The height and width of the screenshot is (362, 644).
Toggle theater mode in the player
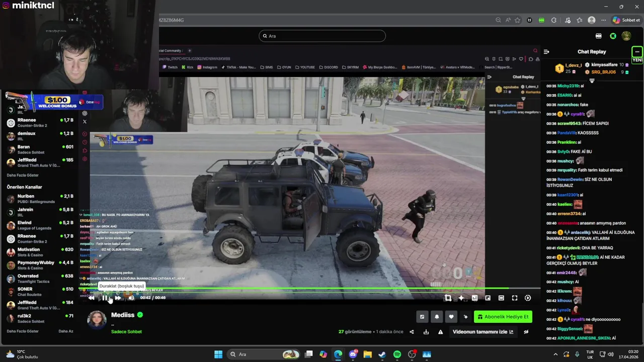(501, 298)
